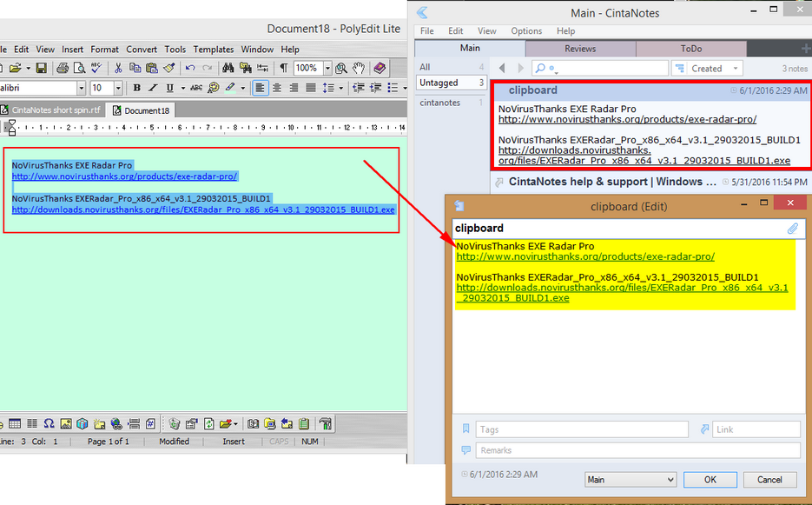Click the zoom magnifier icon in PolyEdit
Image resolution: width=812 pixels, height=505 pixels.
pos(341,68)
